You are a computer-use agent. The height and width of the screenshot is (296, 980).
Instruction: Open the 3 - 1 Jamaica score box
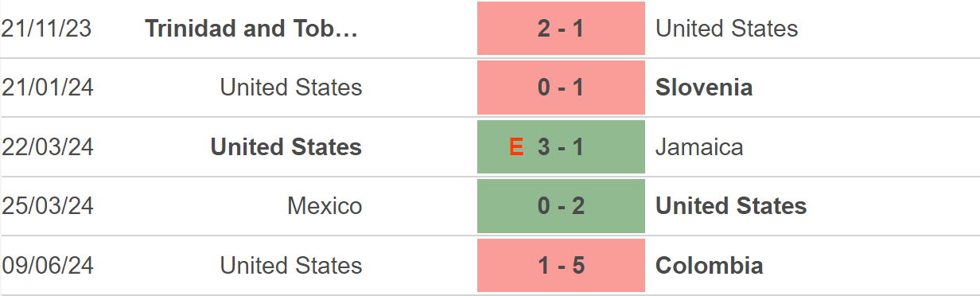(x=561, y=146)
